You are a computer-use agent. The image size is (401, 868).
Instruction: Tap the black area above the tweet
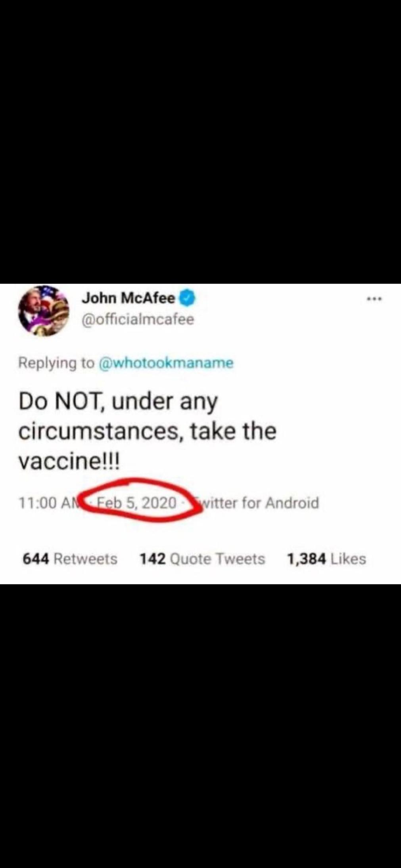[200, 142]
